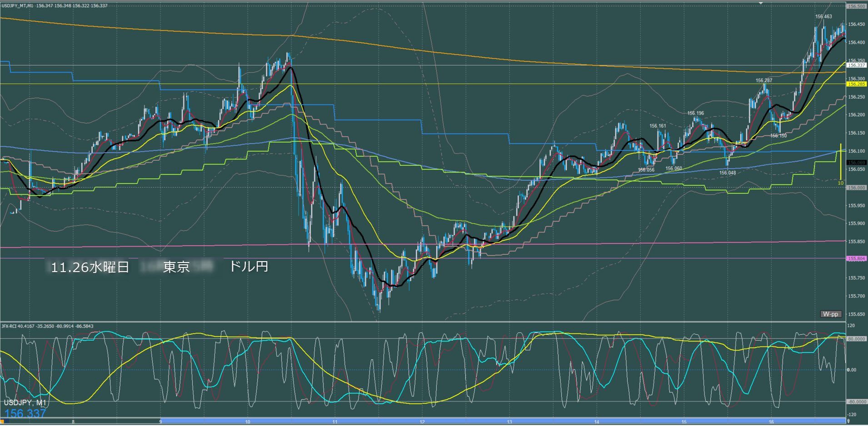The height and width of the screenshot is (426, 868).
Task: Click the 156.463 swing high label
Action: click(x=823, y=16)
